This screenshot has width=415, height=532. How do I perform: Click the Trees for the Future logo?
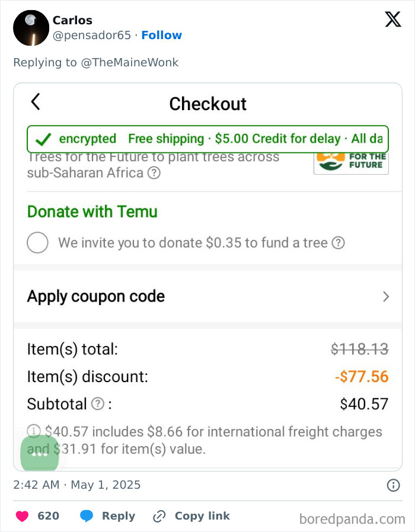(x=350, y=161)
